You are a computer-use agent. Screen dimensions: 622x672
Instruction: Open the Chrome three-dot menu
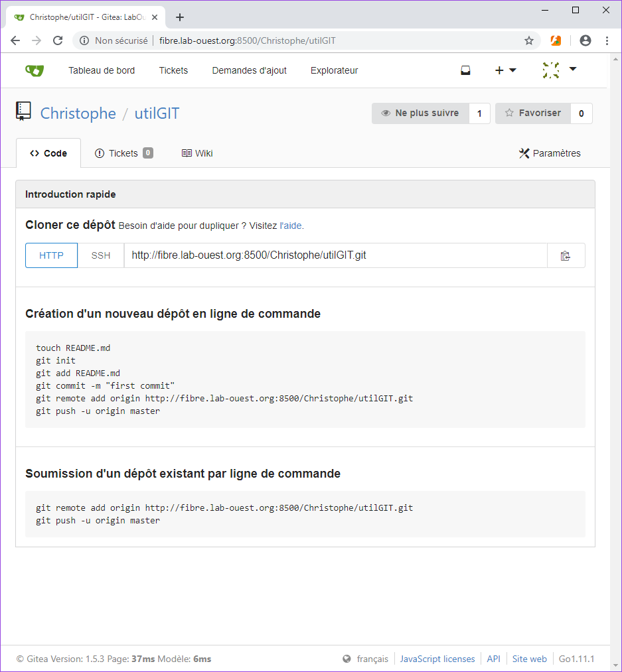click(x=607, y=40)
